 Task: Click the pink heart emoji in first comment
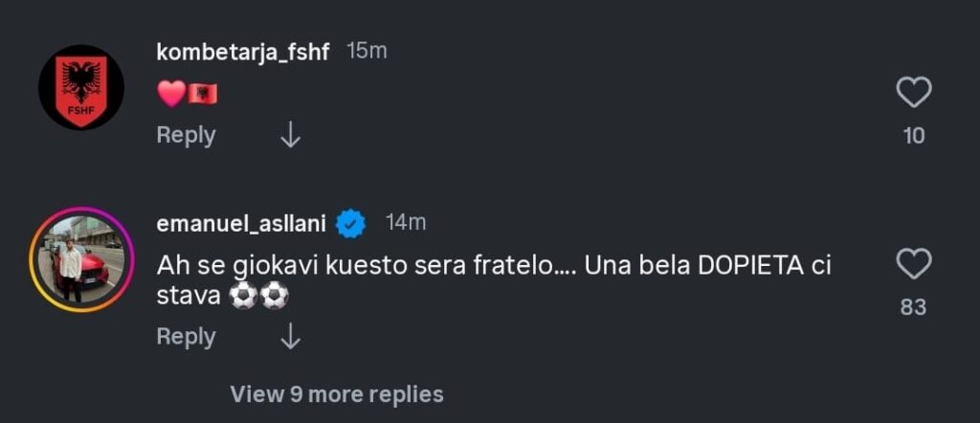pyautogui.click(x=170, y=94)
